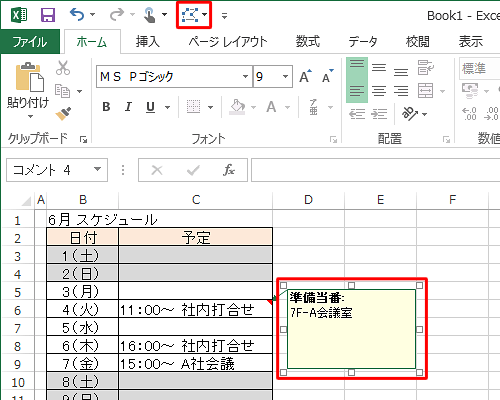The width and height of the screenshot is (500, 400).
Task: Toggle Underline formatting
Action: pos(150,107)
